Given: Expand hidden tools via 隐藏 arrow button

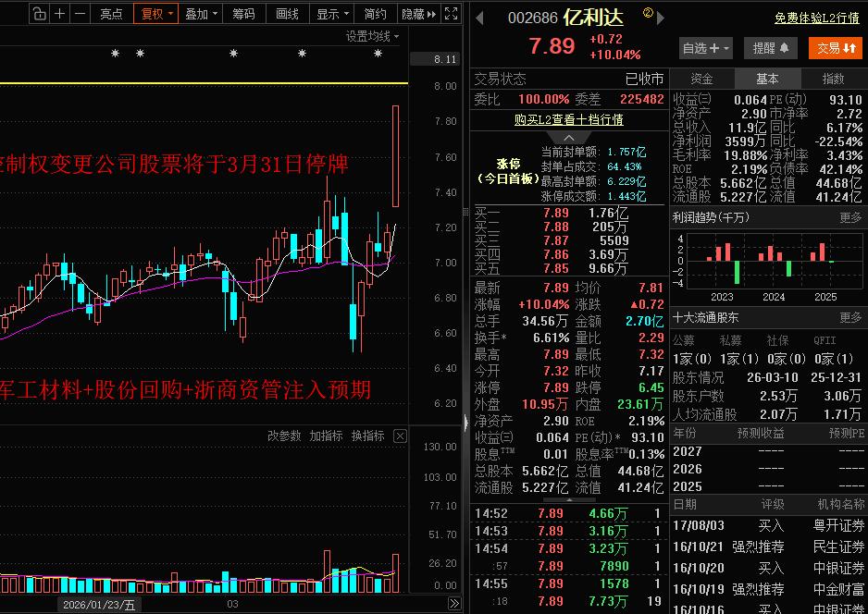Looking at the screenshot, I should 419,14.
